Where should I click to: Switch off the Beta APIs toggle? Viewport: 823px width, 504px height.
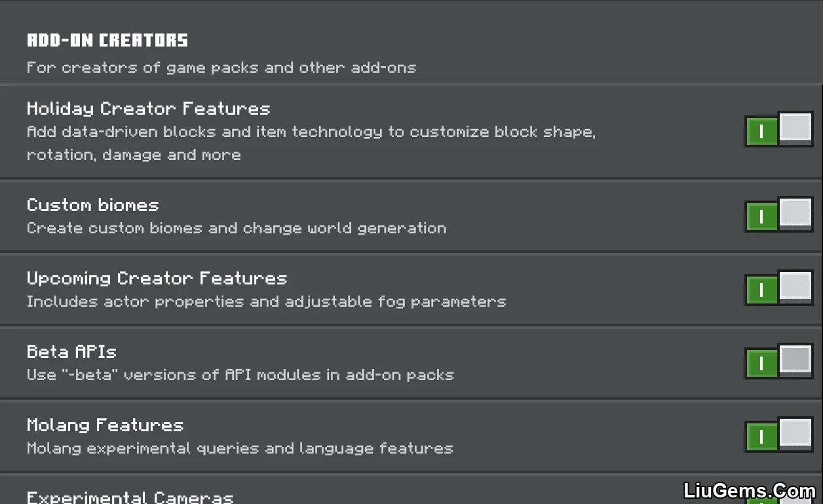point(778,361)
